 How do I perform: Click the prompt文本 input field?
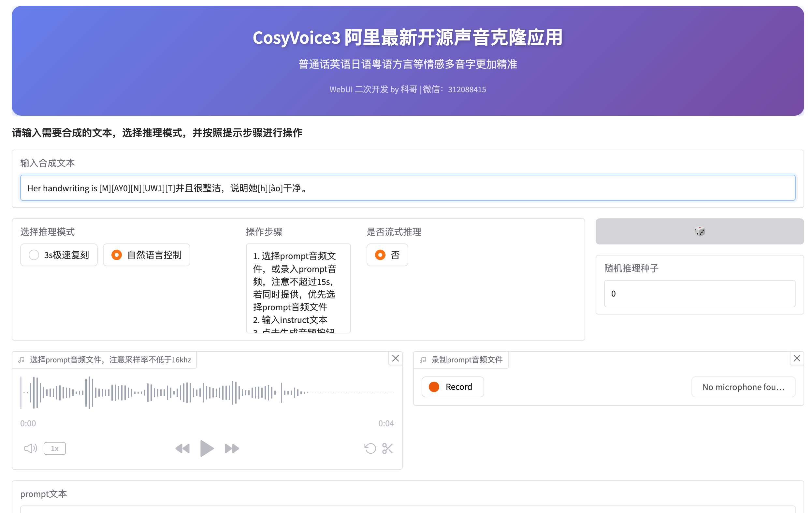(407, 509)
